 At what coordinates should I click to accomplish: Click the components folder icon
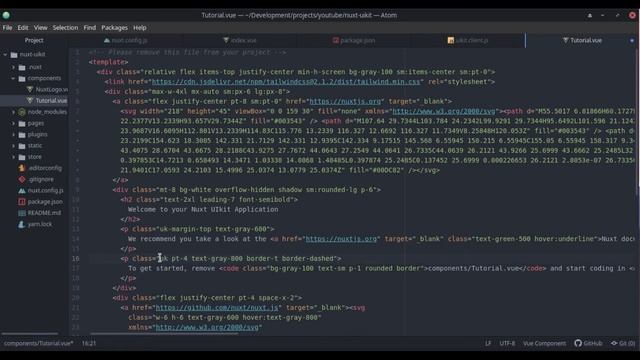tap(22, 78)
